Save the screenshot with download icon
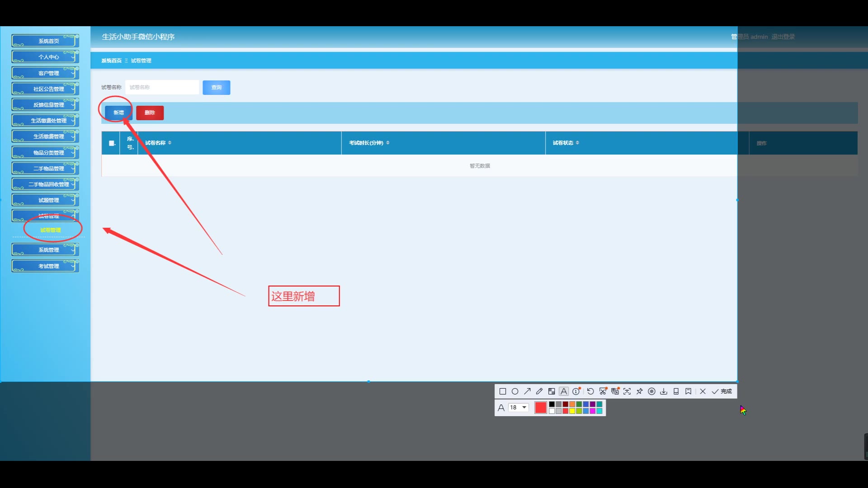 (664, 391)
